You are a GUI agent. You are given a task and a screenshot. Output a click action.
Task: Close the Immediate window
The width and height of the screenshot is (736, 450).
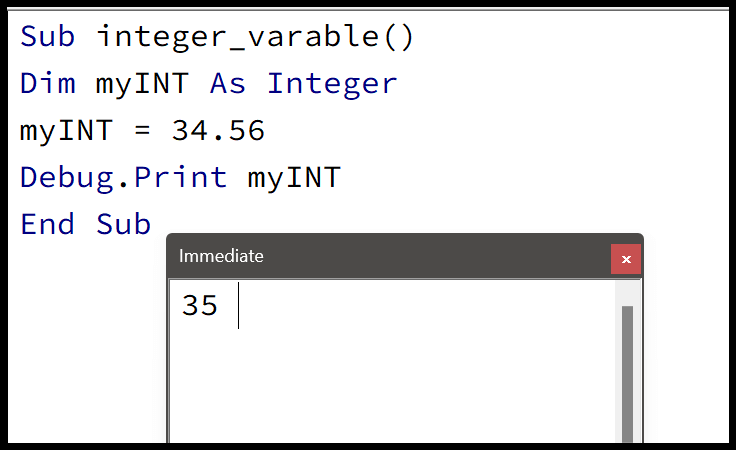coord(626,259)
